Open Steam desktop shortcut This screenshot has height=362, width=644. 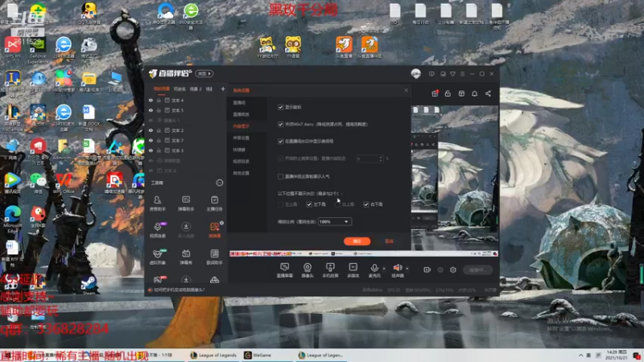(x=89, y=285)
